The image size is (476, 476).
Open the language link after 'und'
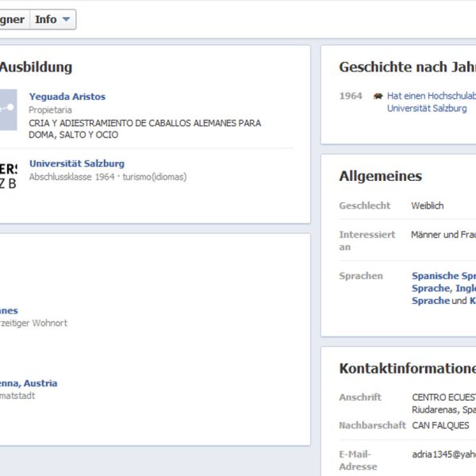pos(472,301)
